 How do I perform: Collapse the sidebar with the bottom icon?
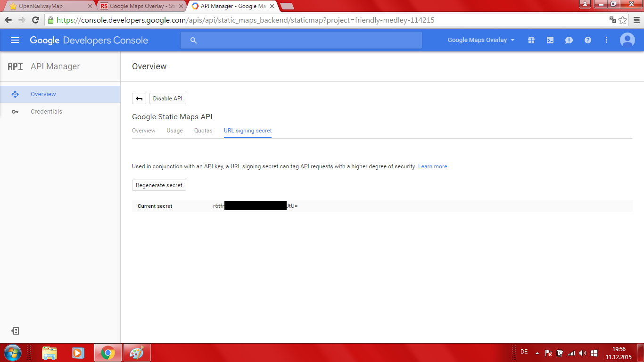coord(16,331)
